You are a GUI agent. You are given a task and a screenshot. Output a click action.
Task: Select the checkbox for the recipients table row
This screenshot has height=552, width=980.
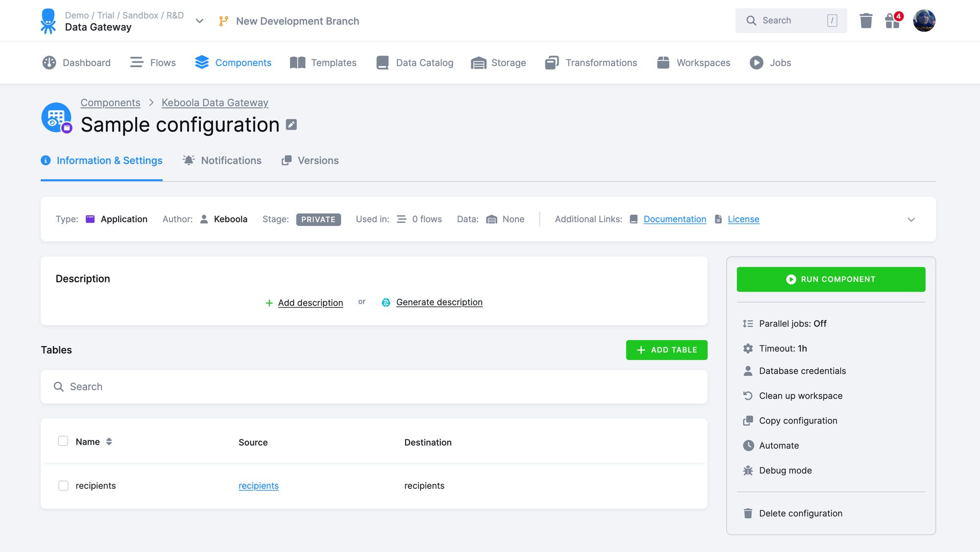(63, 485)
